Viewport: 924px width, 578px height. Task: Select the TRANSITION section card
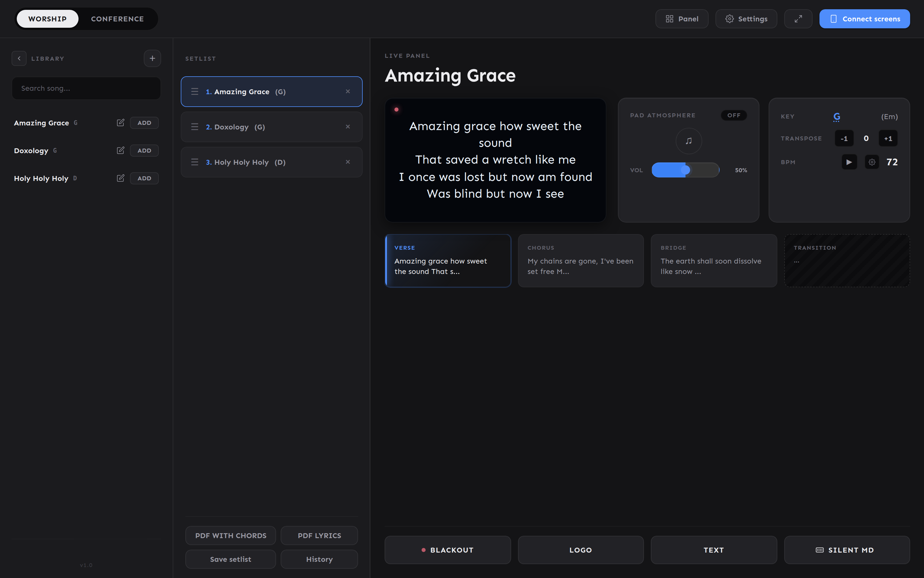847,261
